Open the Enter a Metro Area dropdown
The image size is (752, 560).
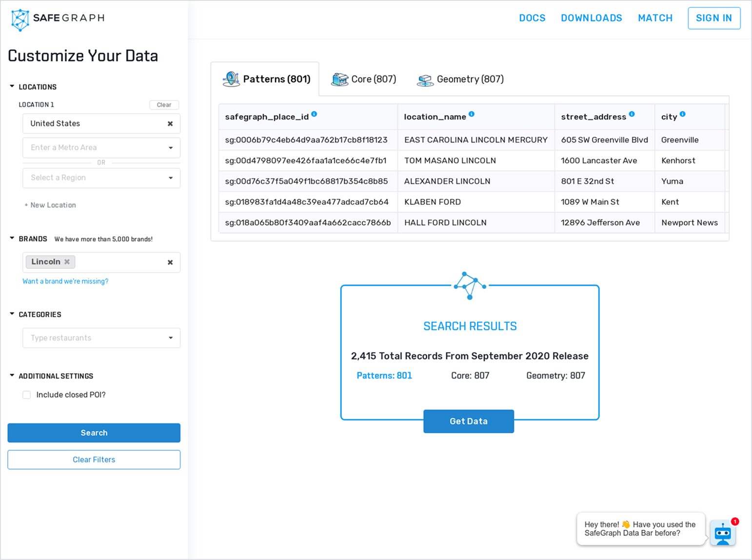[x=101, y=148]
